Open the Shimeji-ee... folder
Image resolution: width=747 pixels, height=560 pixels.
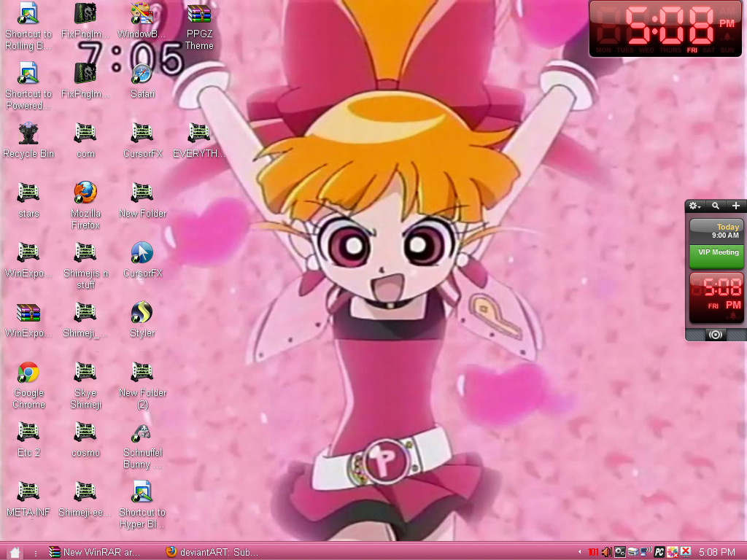click(85, 499)
